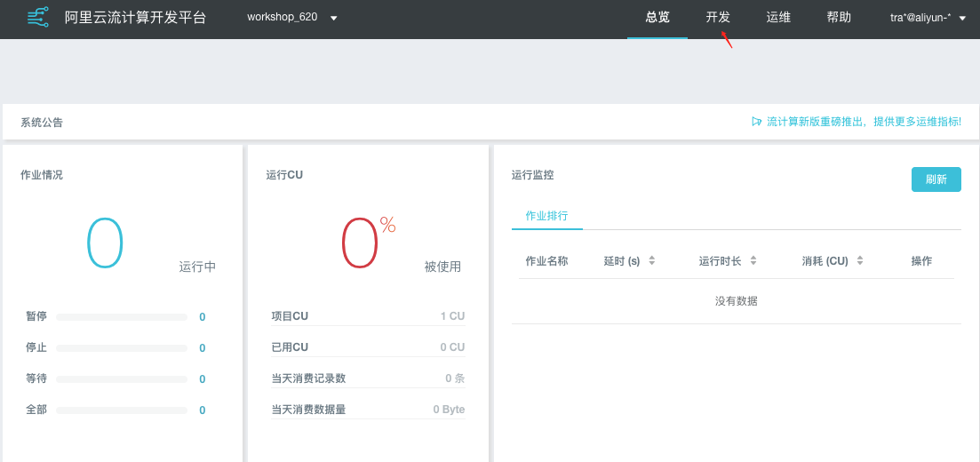Click the big blue running jobs 0

tap(105, 243)
